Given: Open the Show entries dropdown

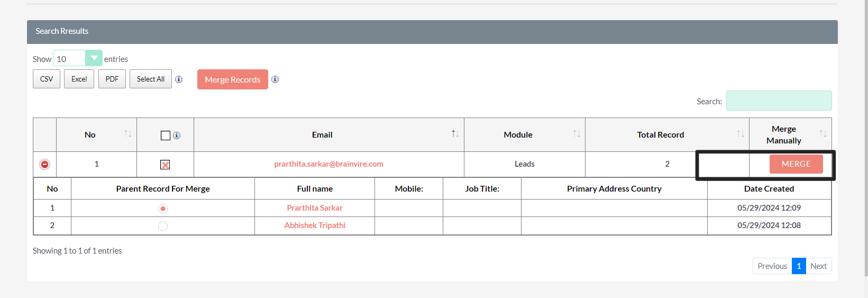Looking at the screenshot, I should point(78,58).
